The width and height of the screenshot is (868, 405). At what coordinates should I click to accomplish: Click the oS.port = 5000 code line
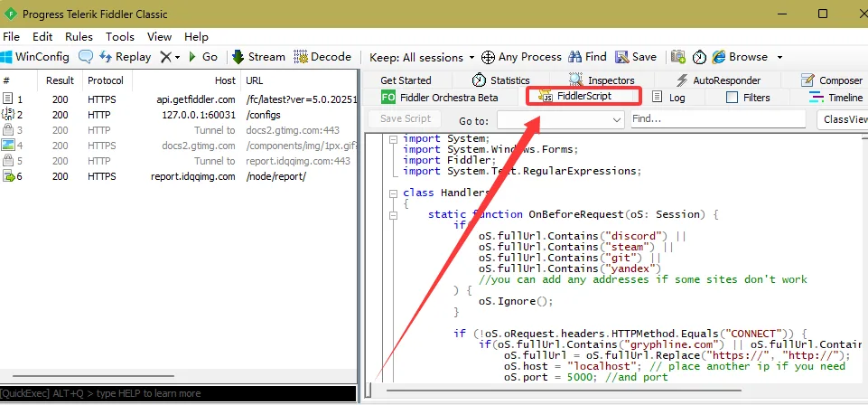click(585, 377)
